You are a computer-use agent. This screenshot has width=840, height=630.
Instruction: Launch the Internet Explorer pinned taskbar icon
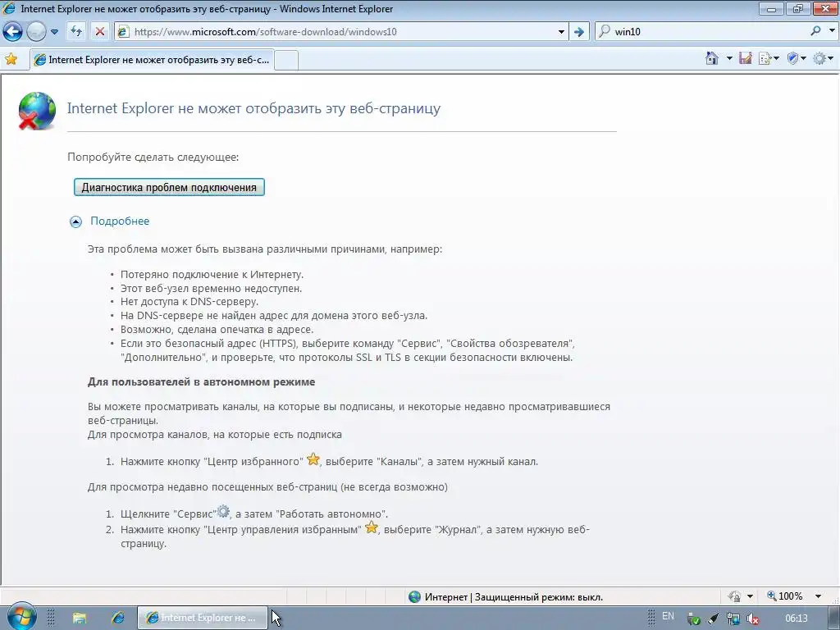(x=118, y=619)
